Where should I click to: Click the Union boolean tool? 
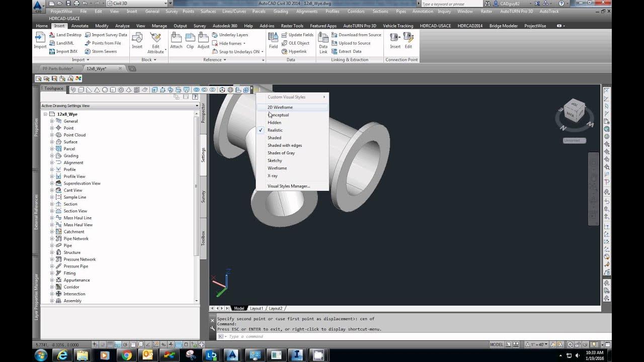[x=197, y=90]
